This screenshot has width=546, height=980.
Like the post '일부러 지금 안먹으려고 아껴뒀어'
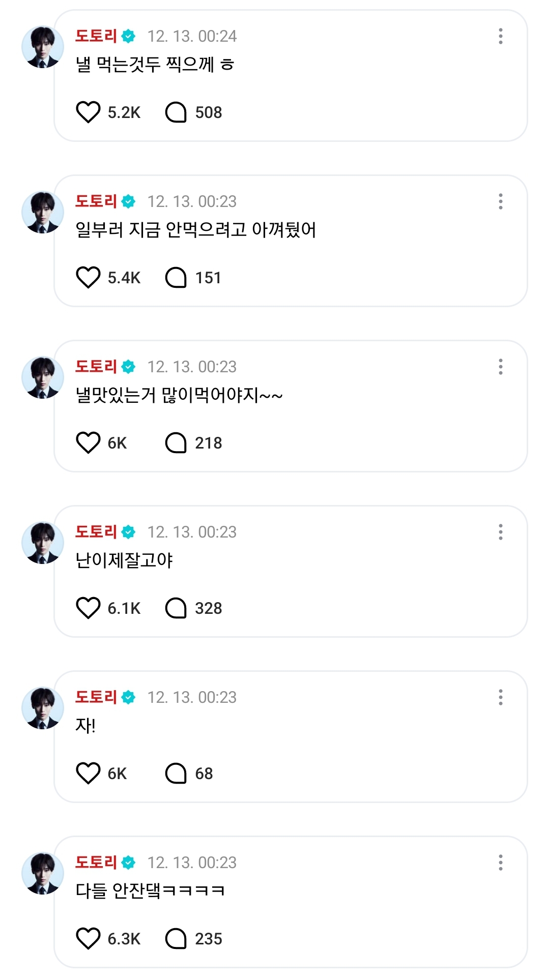tap(88, 278)
